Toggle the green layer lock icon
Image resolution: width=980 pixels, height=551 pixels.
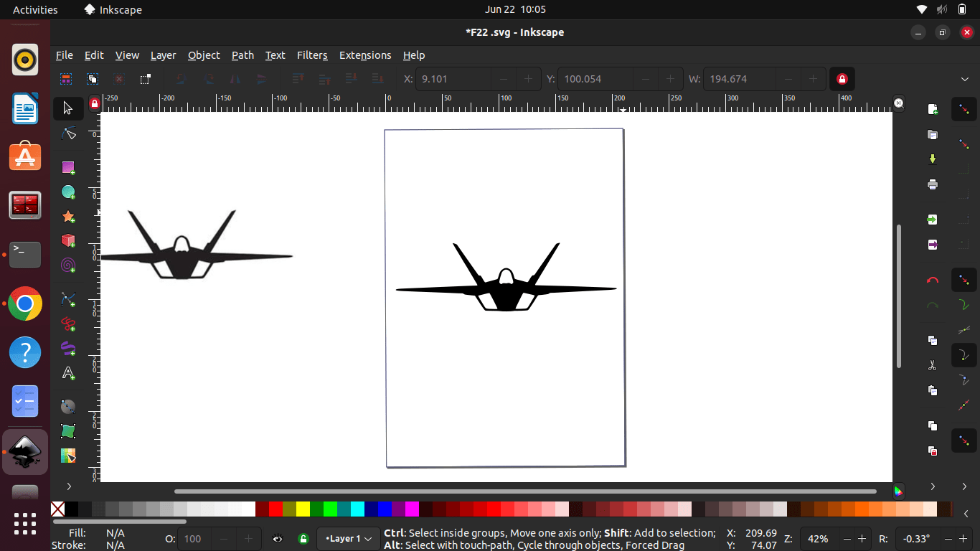pyautogui.click(x=303, y=539)
